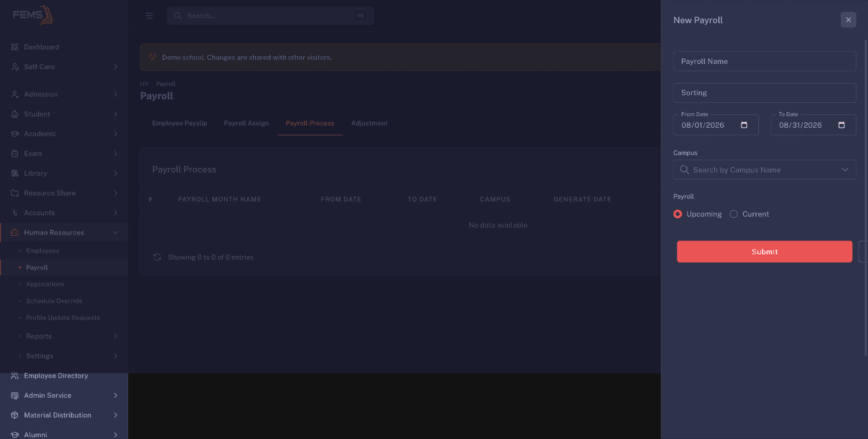This screenshot has height=439, width=868.
Task: Click the Payroll Name input field
Action: [x=765, y=61]
